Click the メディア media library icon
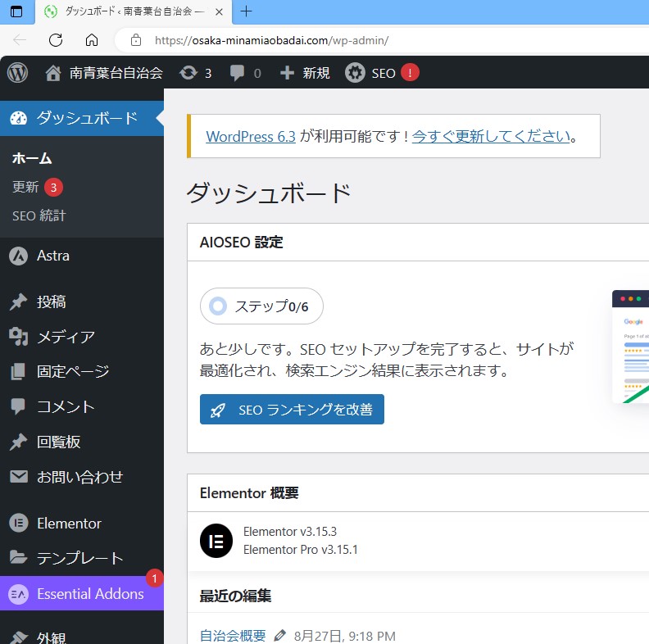The image size is (649, 644). pyautogui.click(x=18, y=337)
